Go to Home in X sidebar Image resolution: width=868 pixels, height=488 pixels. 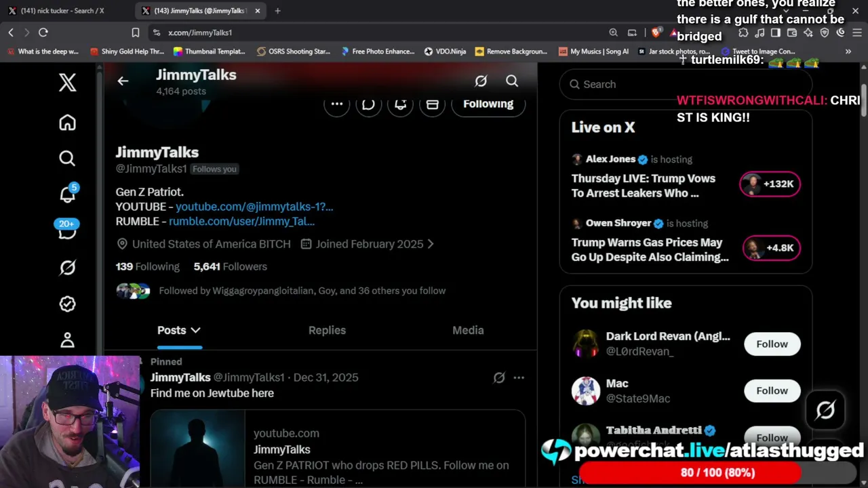pyautogui.click(x=67, y=123)
